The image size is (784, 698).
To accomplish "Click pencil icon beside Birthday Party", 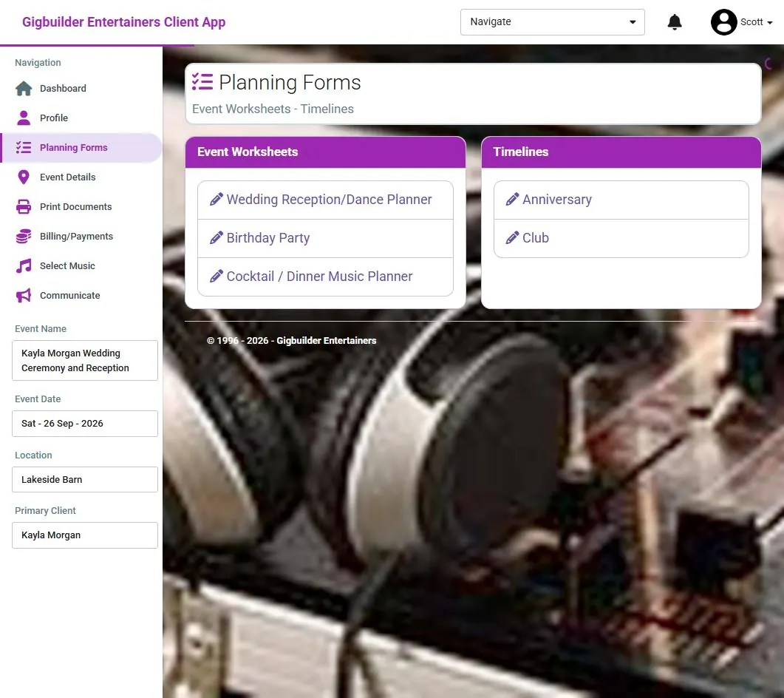I will coord(216,237).
